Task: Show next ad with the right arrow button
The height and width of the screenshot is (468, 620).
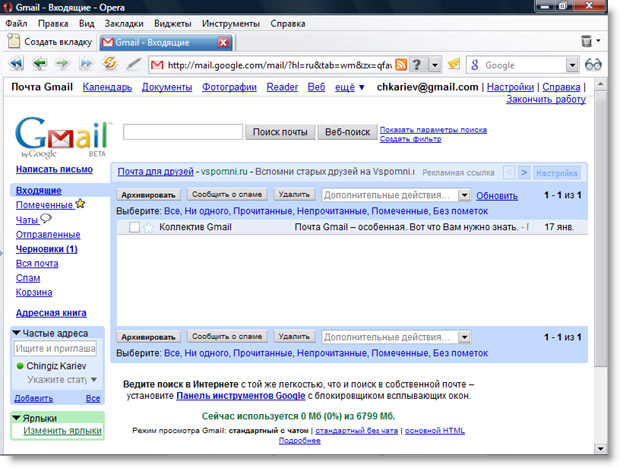Action: [x=524, y=172]
